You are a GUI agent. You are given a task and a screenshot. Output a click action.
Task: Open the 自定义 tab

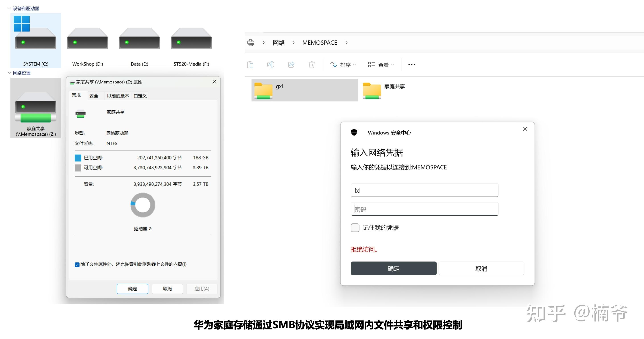140,96
